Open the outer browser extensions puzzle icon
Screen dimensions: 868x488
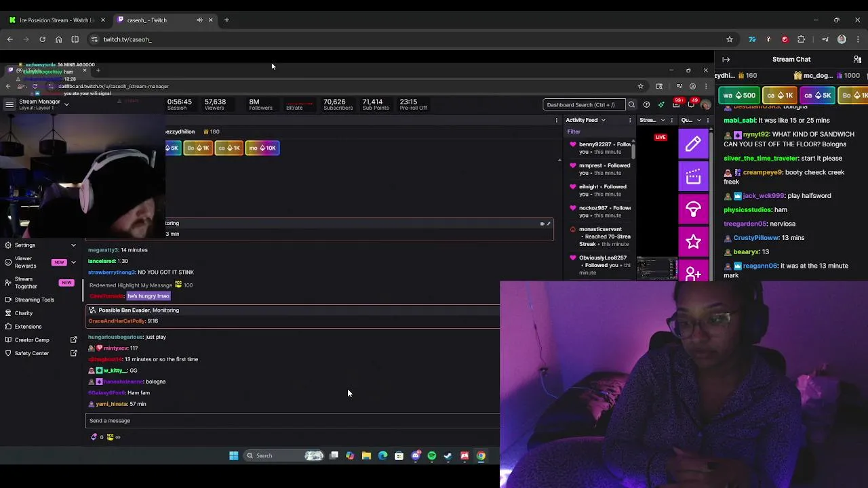tap(801, 39)
